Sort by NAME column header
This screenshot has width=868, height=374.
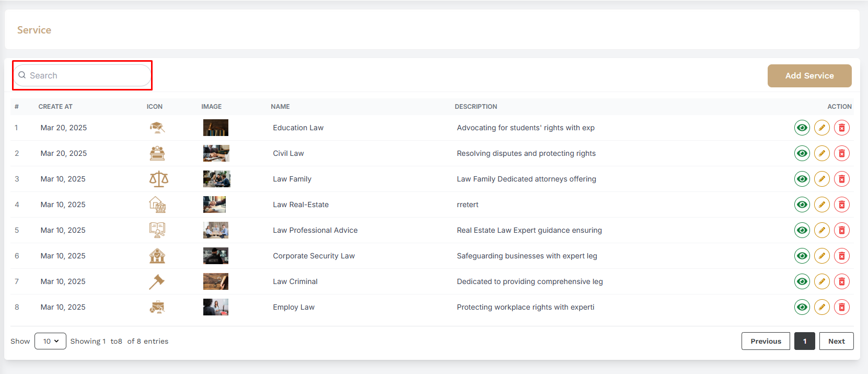[x=280, y=107]
